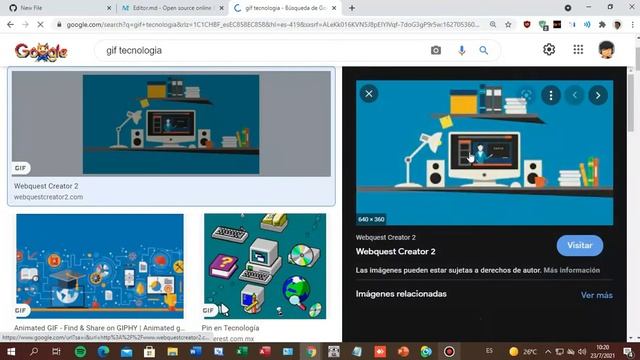Click Ver más for related images
The height and width of the screenshot is (360, 640).
[x=597, y=295]
